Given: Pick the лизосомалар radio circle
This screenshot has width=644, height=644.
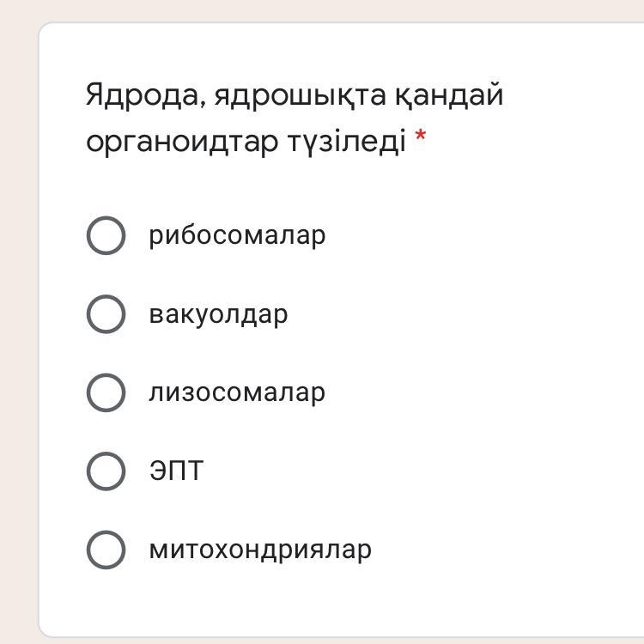Looking at the screenshot, I should (106, 392).
